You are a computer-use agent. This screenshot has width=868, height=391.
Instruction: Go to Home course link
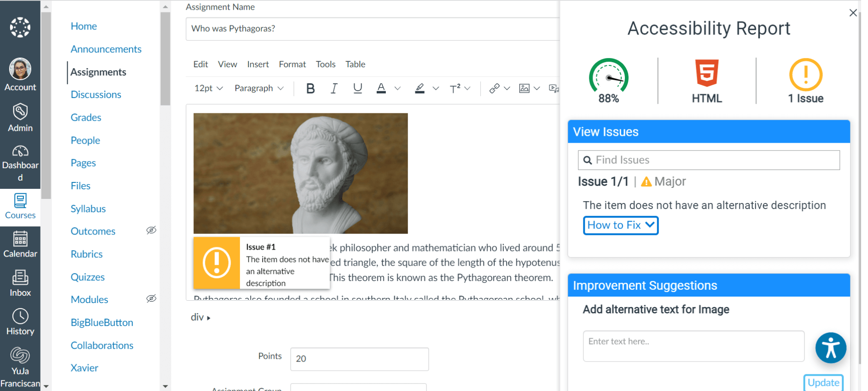(x=84, y=26)
